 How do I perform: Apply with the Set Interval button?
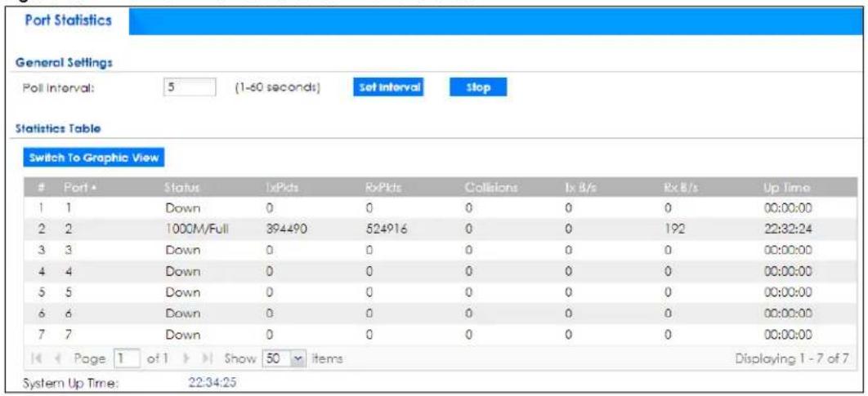pyautogui.click(x=388, y=87)
